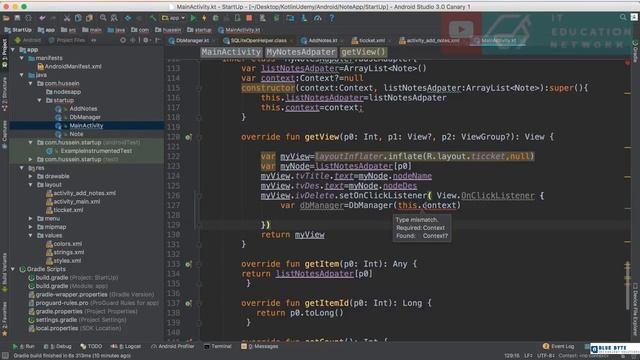Click the hussein breadcrumb folder
Screen dimensions: 640x360
pyautogui.click(x=168, y=30)
